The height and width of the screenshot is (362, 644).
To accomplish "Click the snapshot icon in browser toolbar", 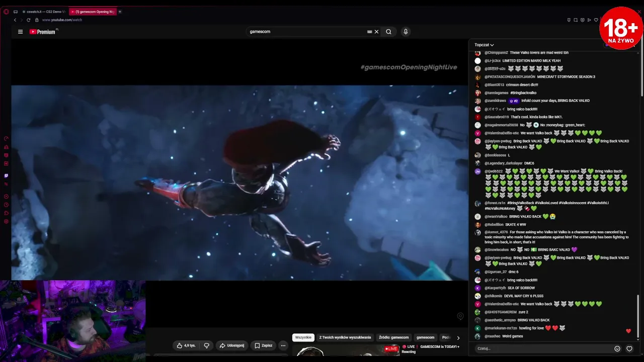I will [x=576, y=20].
